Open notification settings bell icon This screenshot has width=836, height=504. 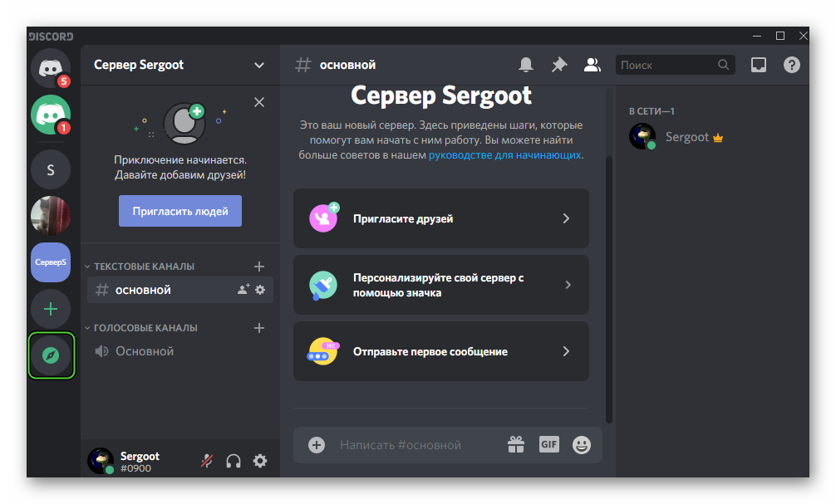tap(526, 65)
